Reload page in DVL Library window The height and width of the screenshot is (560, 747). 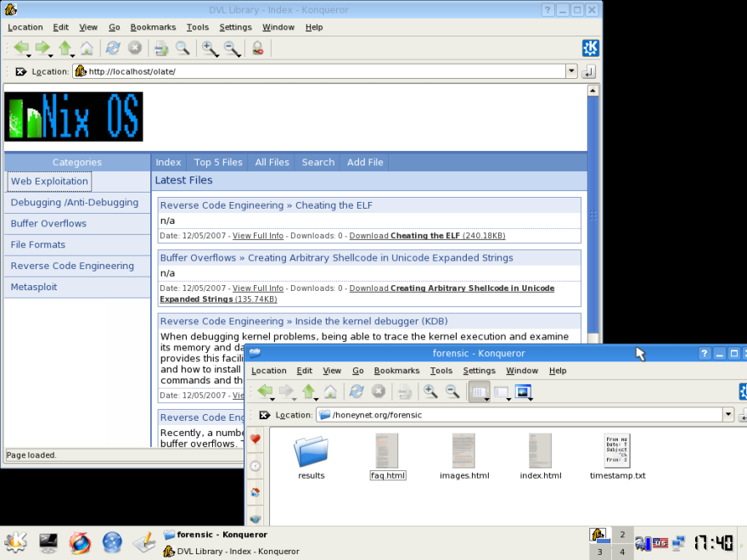113,48
